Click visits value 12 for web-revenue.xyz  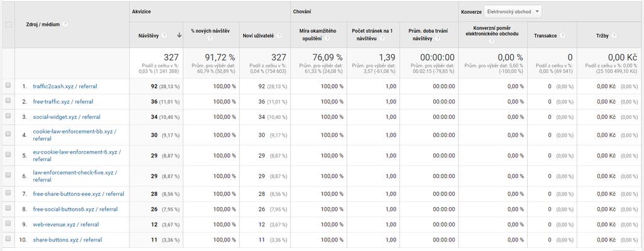[x=154, y=225]
